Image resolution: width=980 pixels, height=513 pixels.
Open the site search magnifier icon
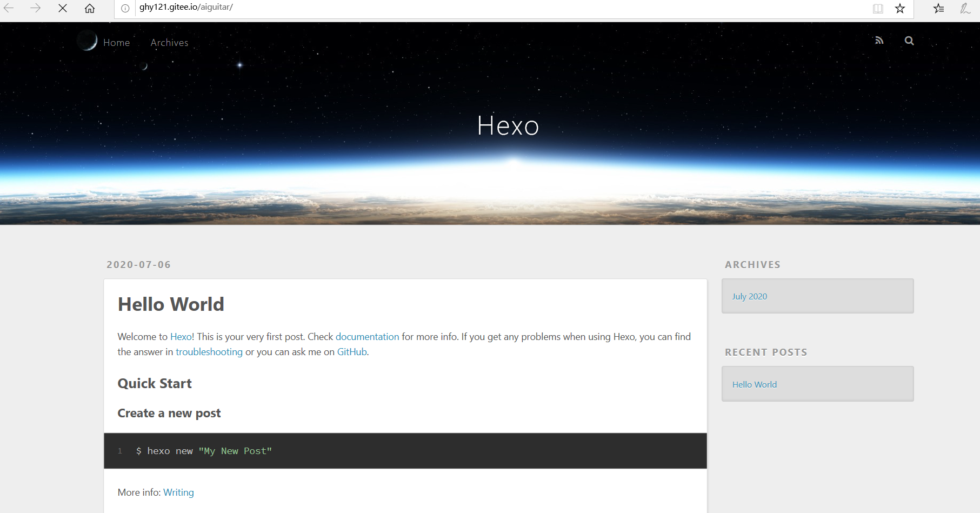pos(909,41)
